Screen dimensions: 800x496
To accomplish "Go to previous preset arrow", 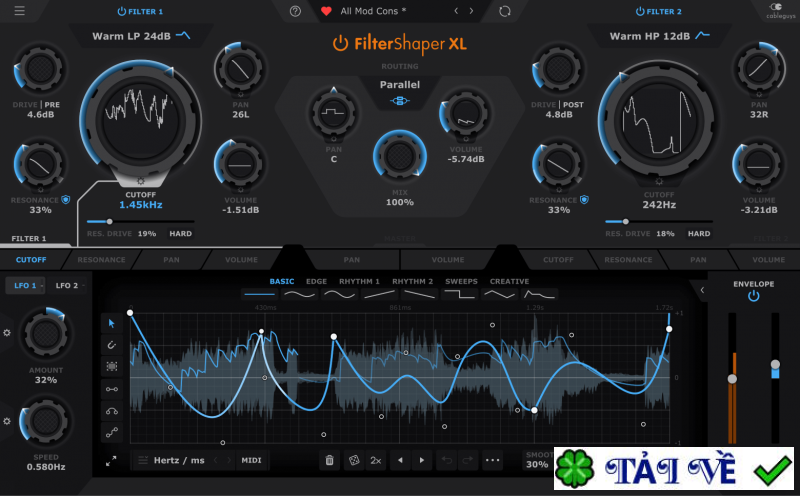I will [456, 11].
